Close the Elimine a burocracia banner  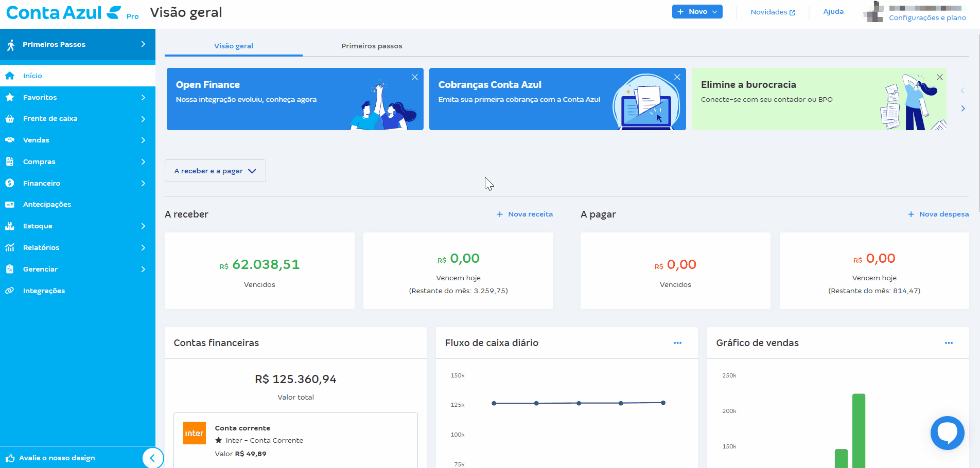(939, 77)
